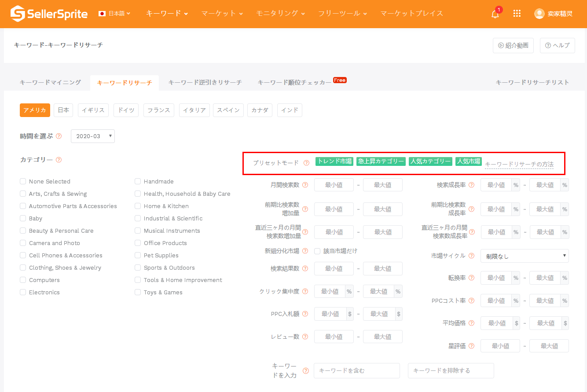587x392 pixels.
Task: Check the Toys & Games category
Action: (138, 292)
